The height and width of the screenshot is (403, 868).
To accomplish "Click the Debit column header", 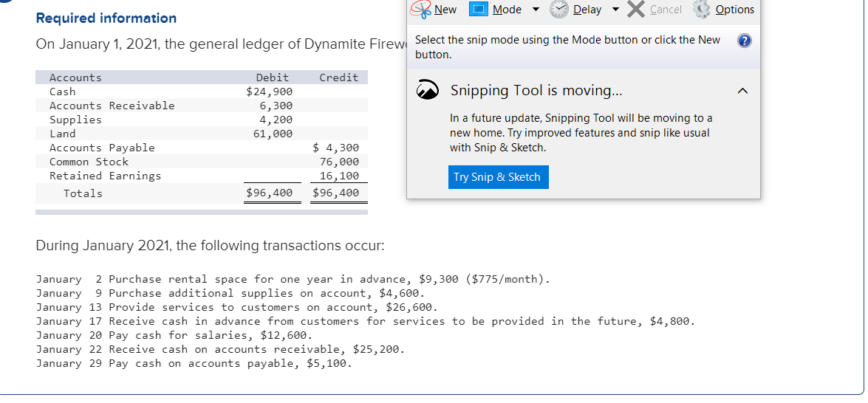I will [273, 78].
